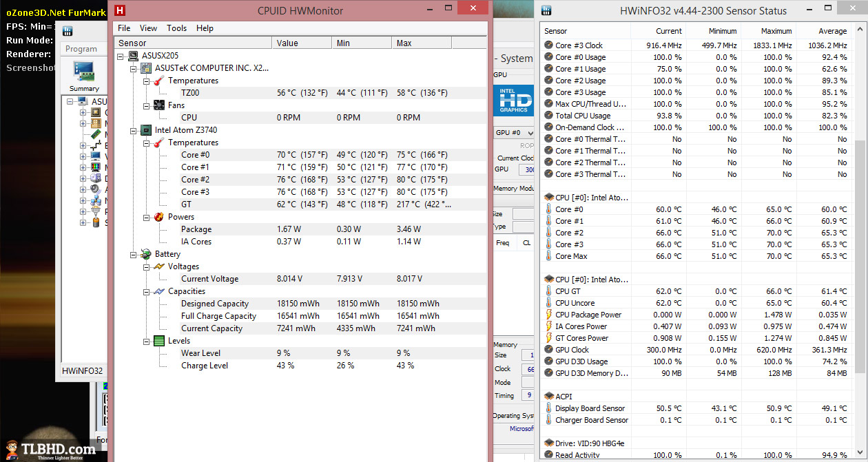The width and height of the screenshot is (868, 462).
Task: Collapse the ASUSX205 root node
Action: click(121, 56)
